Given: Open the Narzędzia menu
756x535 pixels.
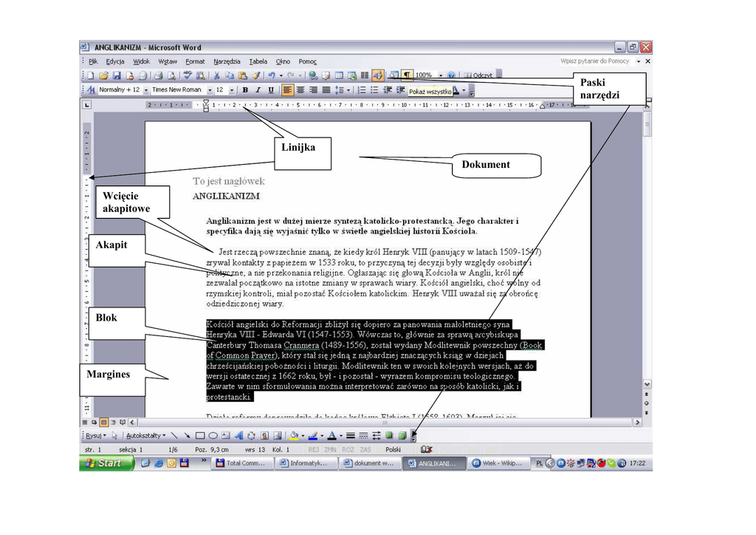Looking at the screenshot, I should point(227,61).
